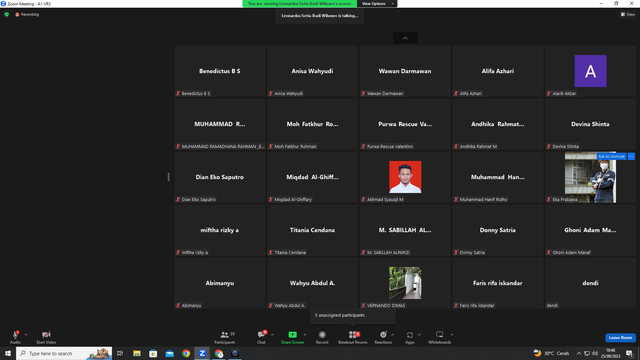Open the View layout menu at top right
Screen dimensions: 640x360
pos(628,14)
